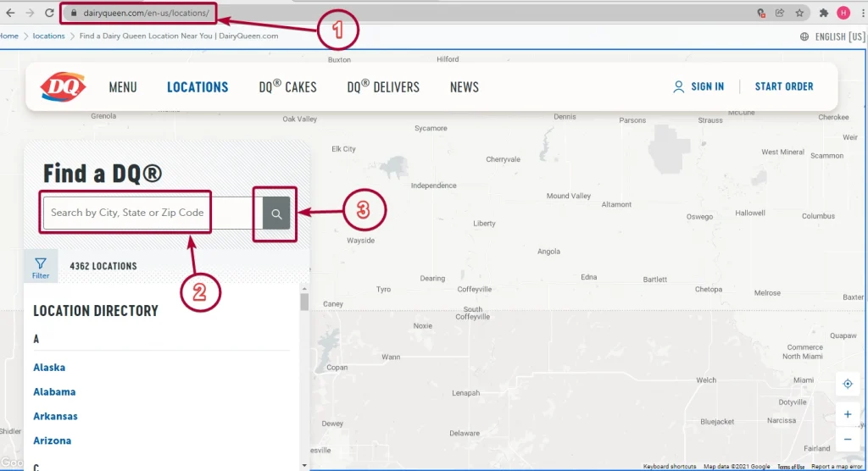Viewport: 868px width, 471px height.
Task: Click the START ORDER button
Action: click(784, 86)
